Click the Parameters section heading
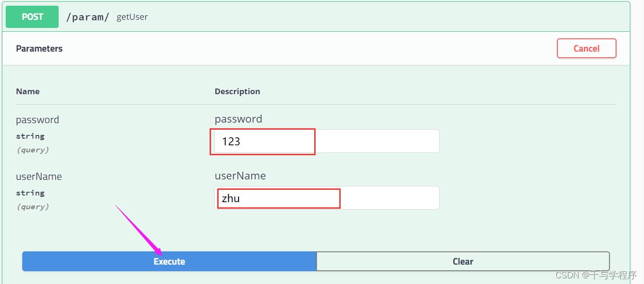This screenshot has height=284, width=644. coord(39,48)
